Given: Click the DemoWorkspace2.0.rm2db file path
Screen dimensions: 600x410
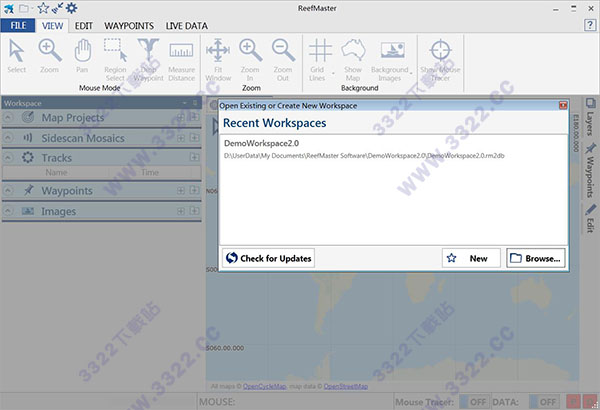Looking at the screenshot, I should 364,156.
